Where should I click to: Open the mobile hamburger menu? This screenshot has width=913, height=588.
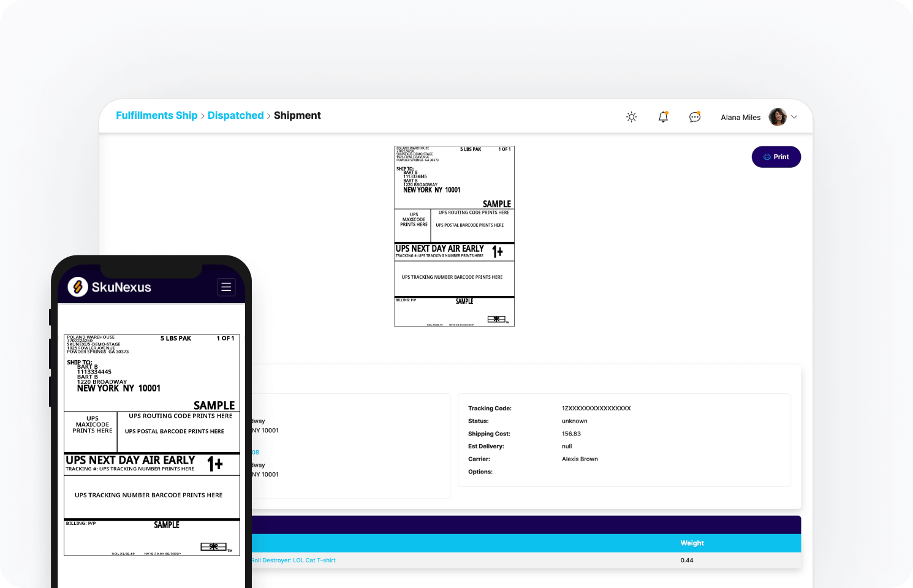(226, 287)
